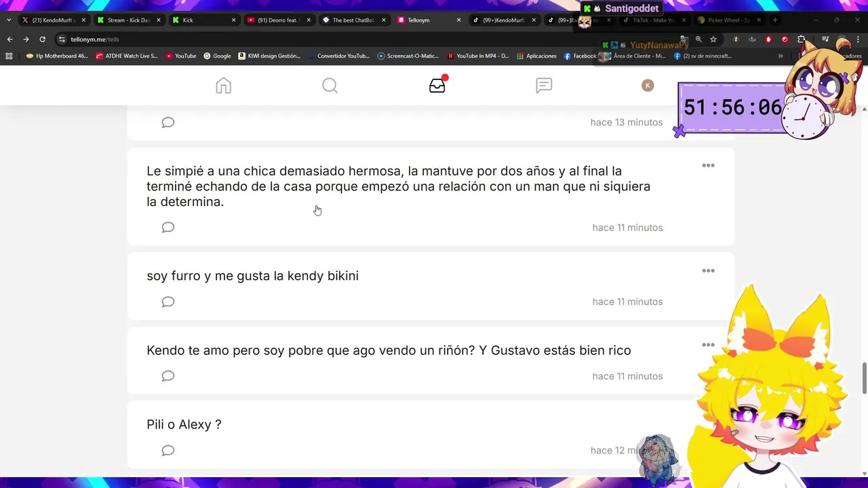Click 'hace 11 minutos' on the soy furro tell

(627, 302)
